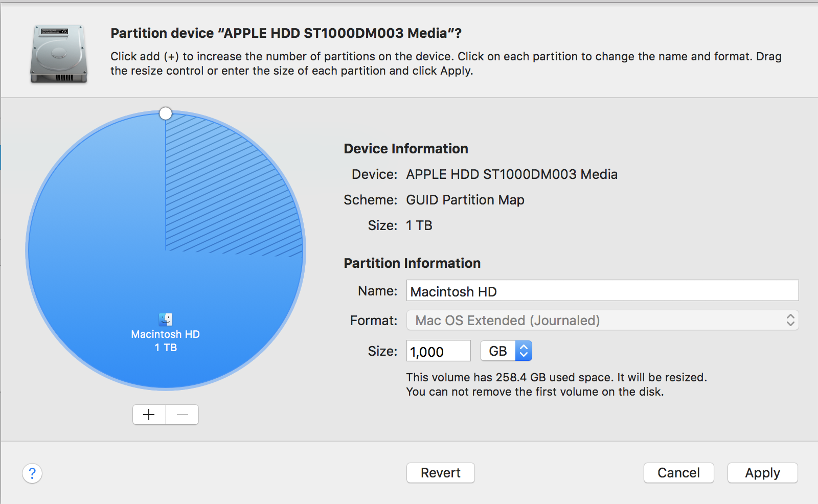Viewport: 818px width, 504px height.
Task: Click the Revert button
Action: pyautogui.click(x=440, y=473)
